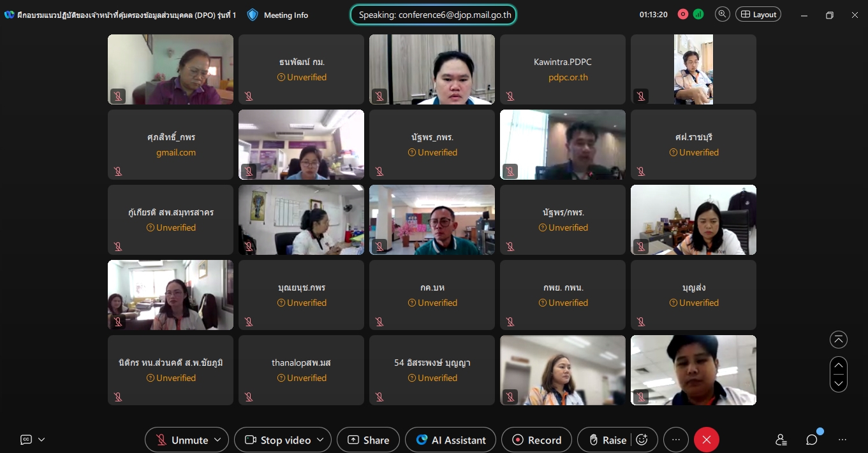This screenshot has height=453, width=868.
Task: Go to the previous page of participants
Action: click(839, 365)
